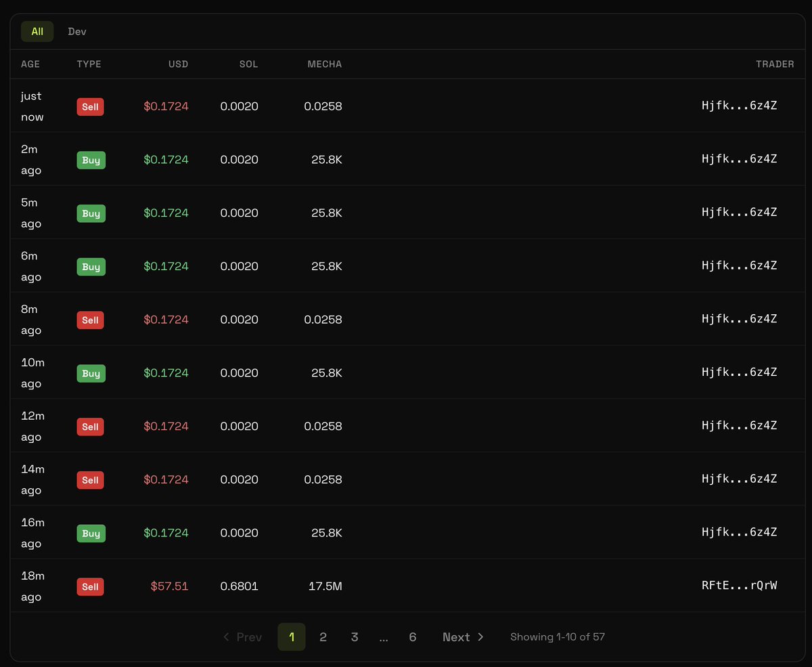Viewport: 812px width, 667px height.
Task: Open trader Hjfk...6z4Z in 2m ago row
Action: [740, 159]
